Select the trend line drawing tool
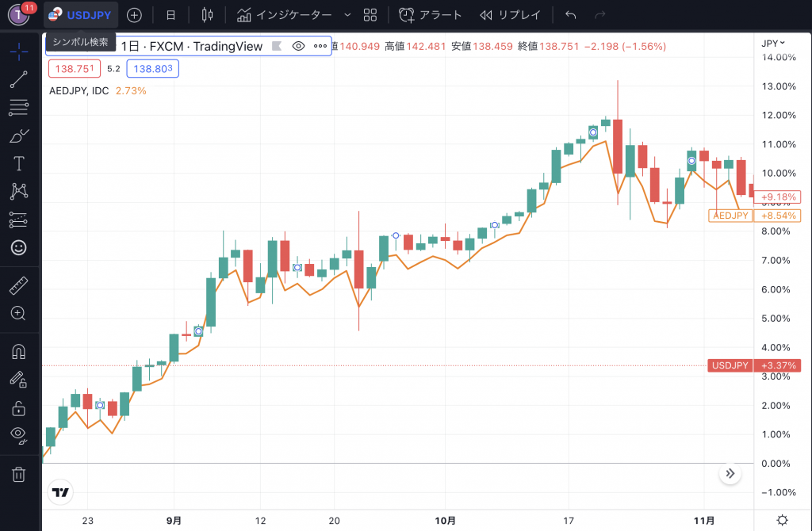The image size is (812, 531). (19, 79)
